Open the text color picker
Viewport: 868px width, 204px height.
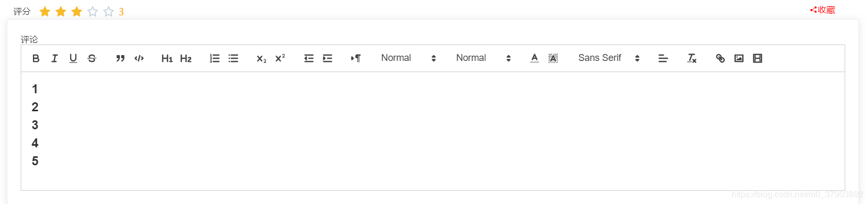(535, 58)
